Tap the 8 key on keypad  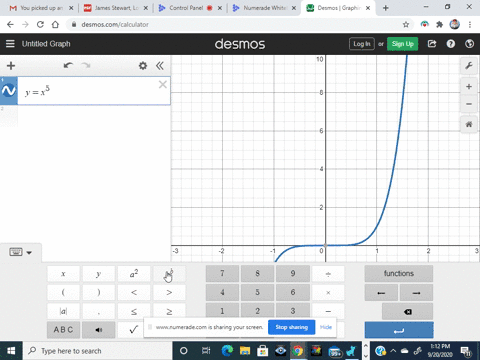257,274
